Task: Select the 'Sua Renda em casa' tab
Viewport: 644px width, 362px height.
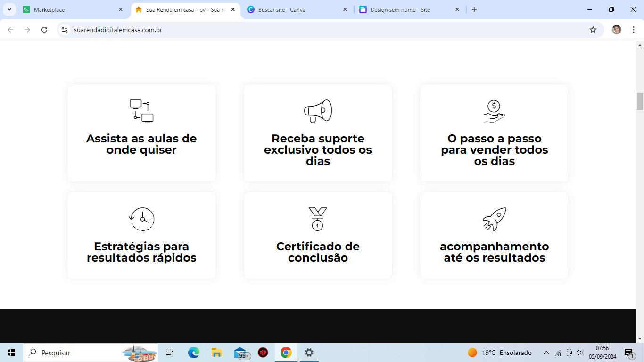Action: (x=185, y=9)
